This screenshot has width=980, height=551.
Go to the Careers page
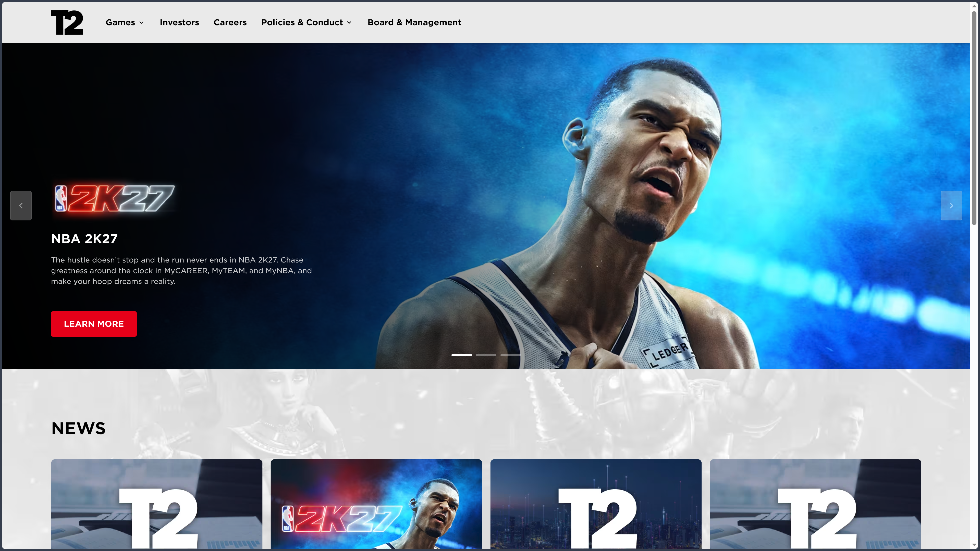click(230, 22)
